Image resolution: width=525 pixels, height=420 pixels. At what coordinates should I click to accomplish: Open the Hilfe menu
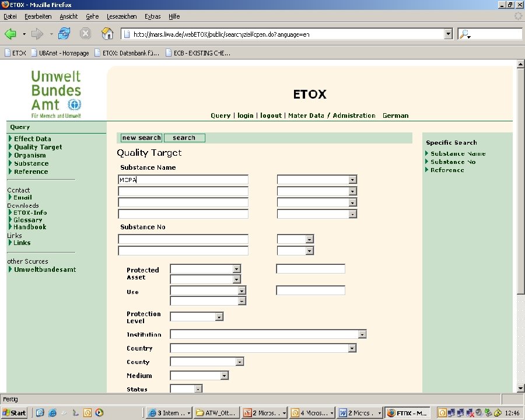(174, 16)
